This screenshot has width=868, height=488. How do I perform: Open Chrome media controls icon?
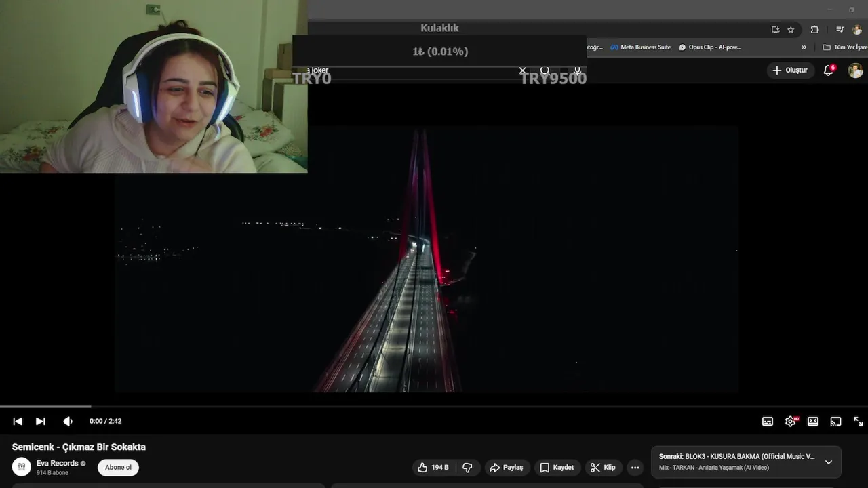pyautogui.click(x=840, y=30)
